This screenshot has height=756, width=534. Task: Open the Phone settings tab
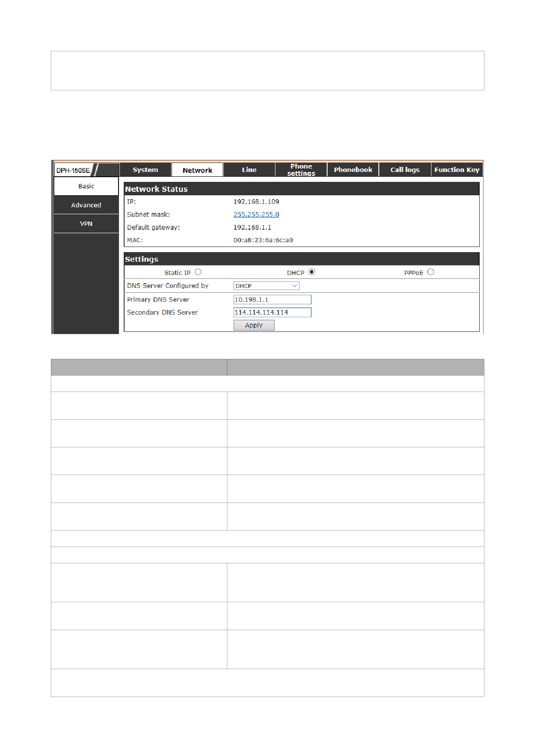click(301, 170)
